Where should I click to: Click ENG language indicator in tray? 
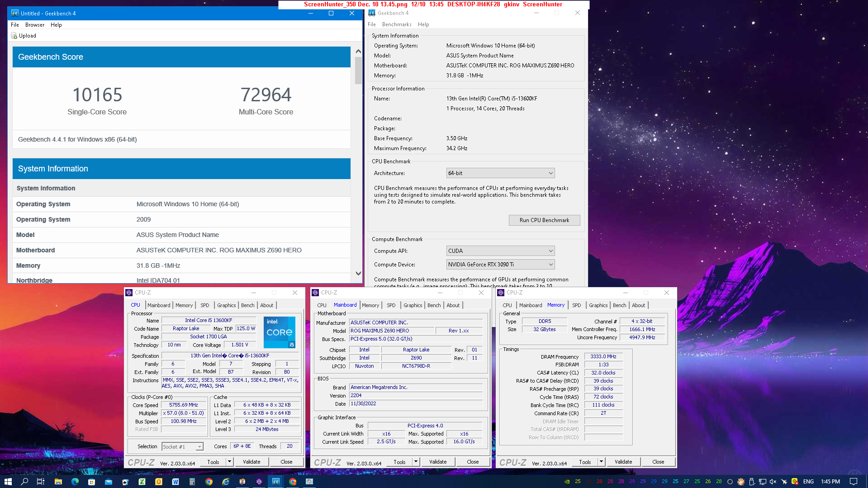[809, 482]
